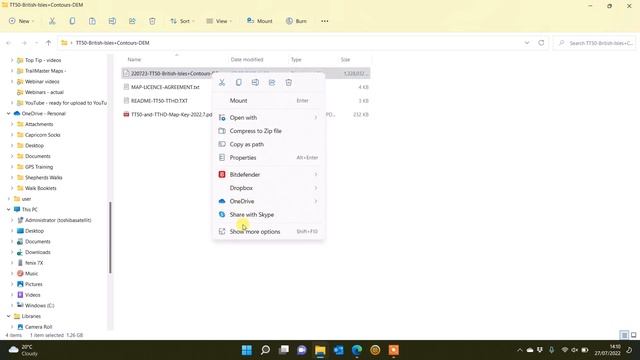Open the New dropdown in the toolbar
This screenshot has width=640, height=360.
pyautogui.click(x=21, y=21)
